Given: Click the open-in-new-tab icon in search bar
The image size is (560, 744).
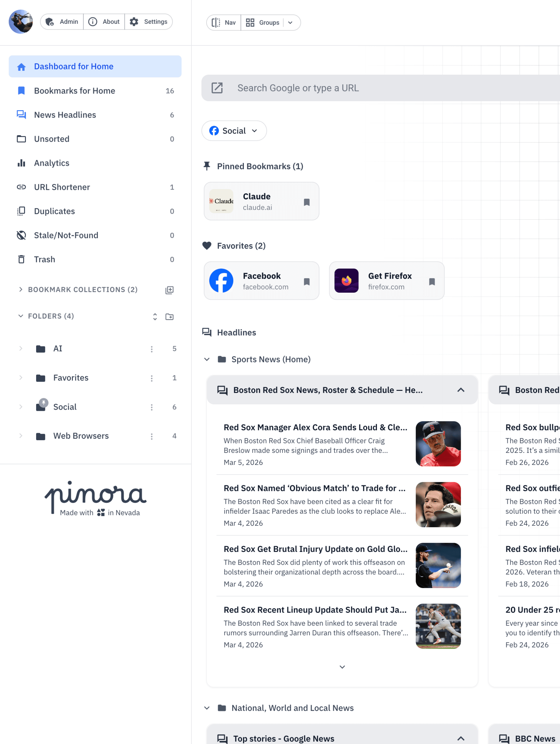Looking at the screenshot, I should tap(217, 88).
